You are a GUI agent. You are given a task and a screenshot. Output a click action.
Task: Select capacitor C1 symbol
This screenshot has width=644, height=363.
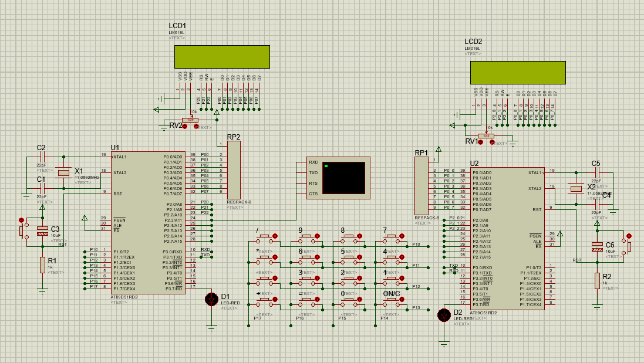(x=42, y=188)
